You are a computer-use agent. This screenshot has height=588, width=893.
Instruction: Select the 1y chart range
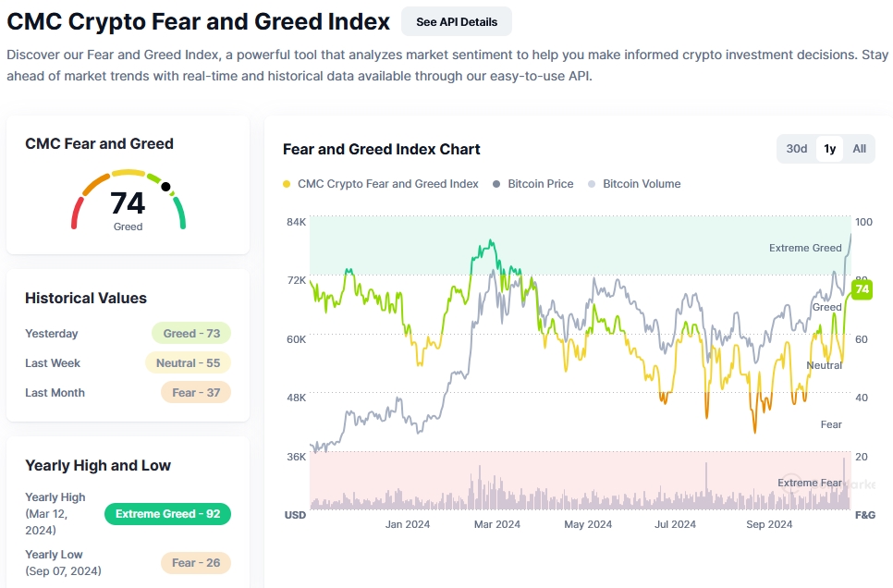[829, 149]
